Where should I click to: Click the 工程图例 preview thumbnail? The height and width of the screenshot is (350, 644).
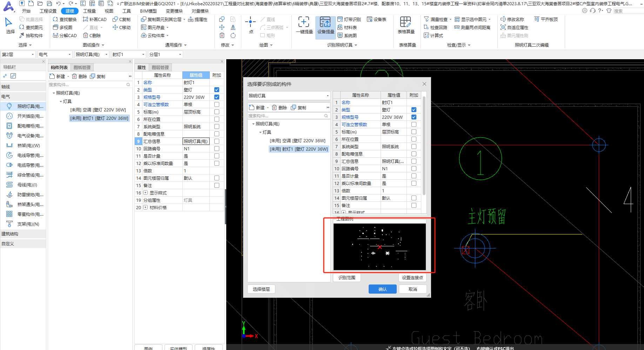[380, 247]
